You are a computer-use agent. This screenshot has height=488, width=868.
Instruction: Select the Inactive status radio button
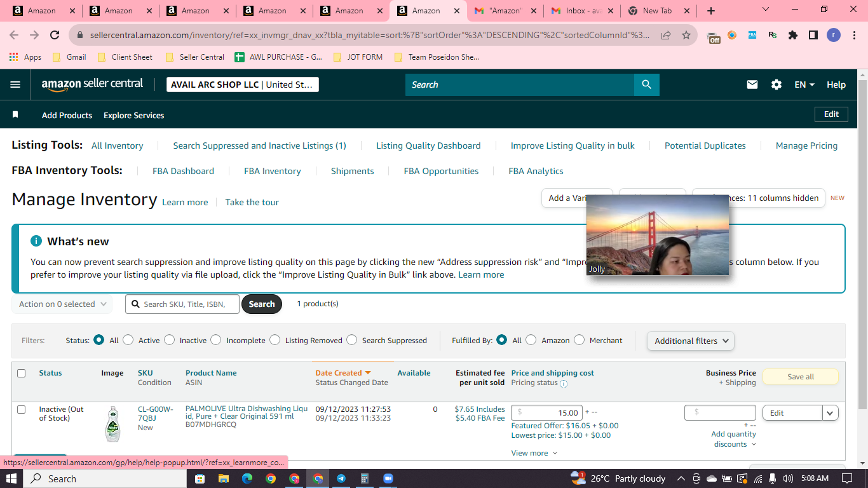[169, 340]
